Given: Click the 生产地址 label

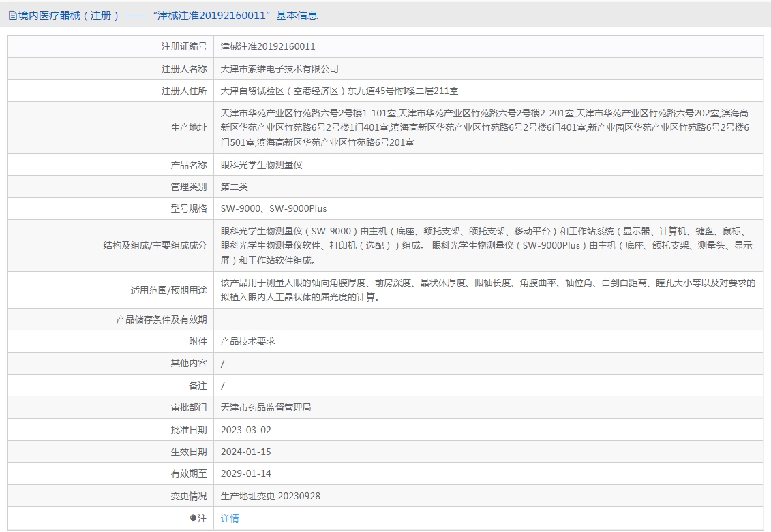Looking at the screenshot, I should (x=189, y=127).
